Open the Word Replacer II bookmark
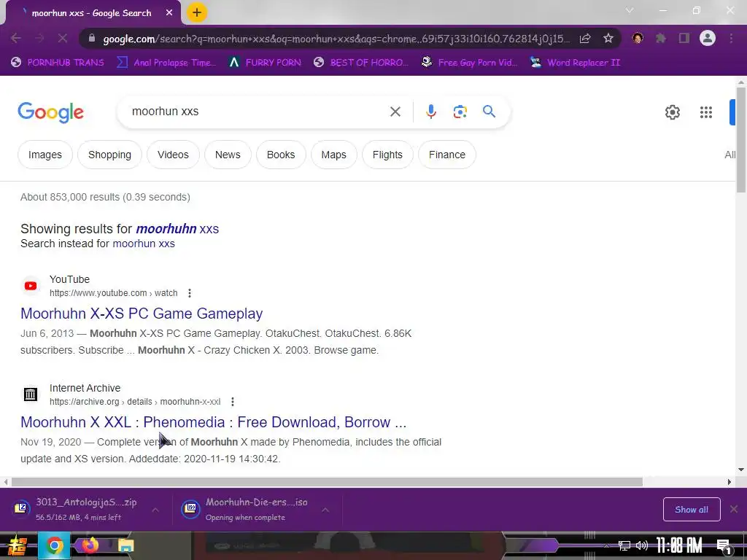 click(x=575, y=63)
